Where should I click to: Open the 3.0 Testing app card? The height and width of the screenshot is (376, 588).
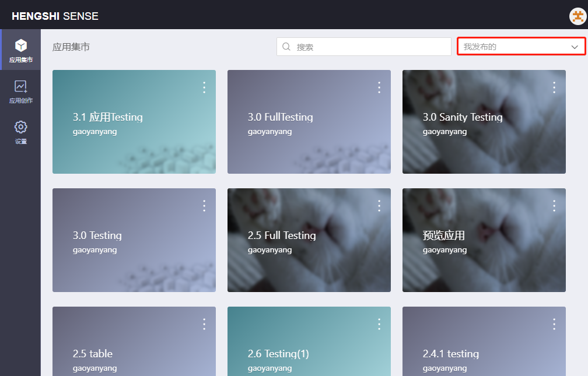point(134,240)
